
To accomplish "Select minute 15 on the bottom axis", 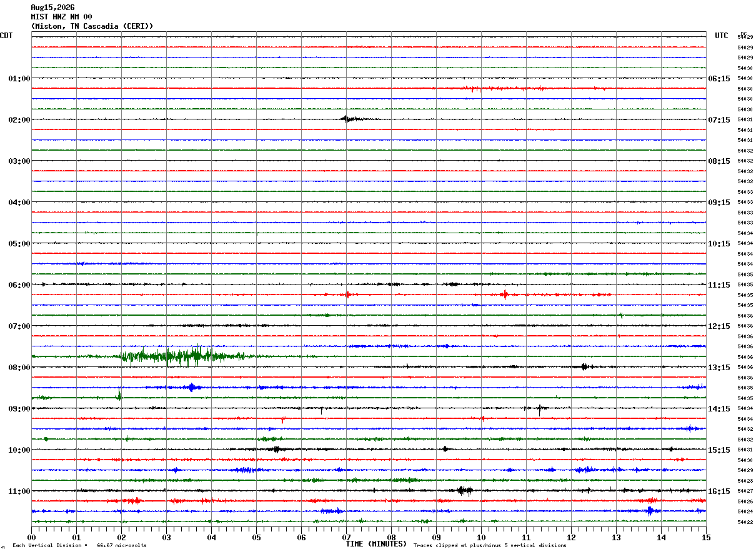I will click(x=706, y=536).
